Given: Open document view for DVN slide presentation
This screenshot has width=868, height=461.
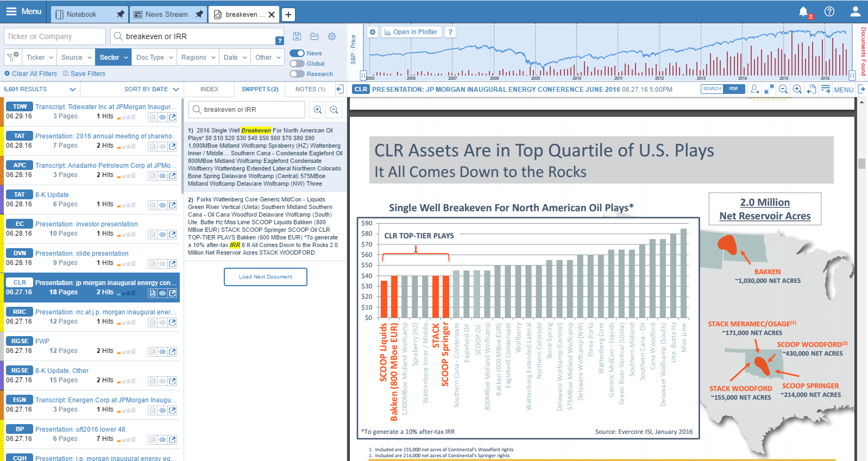Looking at the screenshot, I should click(153, 264).
